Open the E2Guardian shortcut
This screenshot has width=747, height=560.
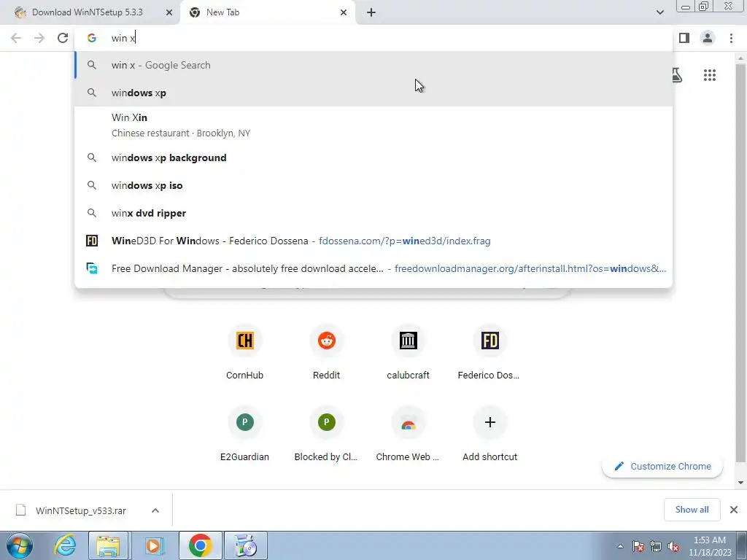pyautogui.click(x=245, y=433)
